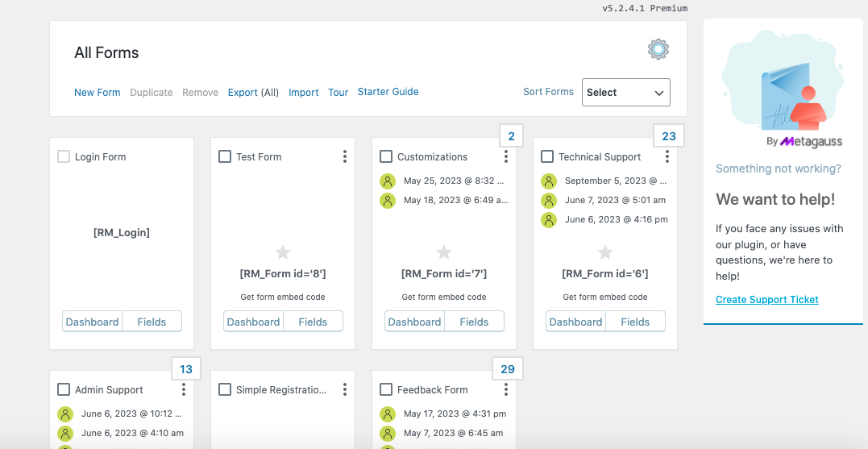The height and width of the screenshot is (449, 868).
Task: Open Dashboard for the Login Form
Action: [x=92, y=322]
